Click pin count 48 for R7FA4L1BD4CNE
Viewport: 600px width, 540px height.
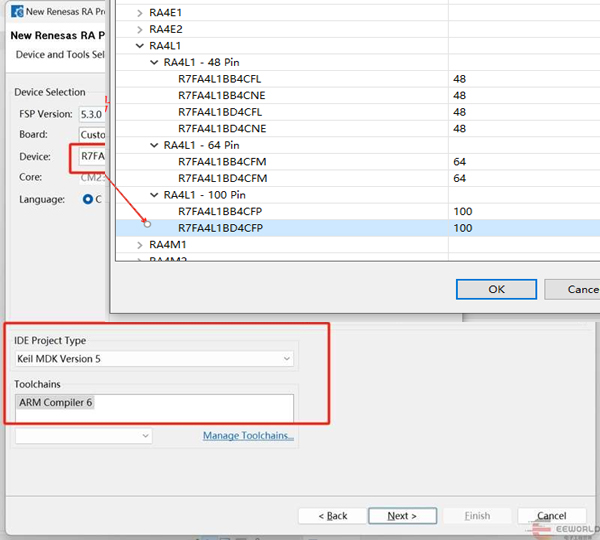(459, 129)
